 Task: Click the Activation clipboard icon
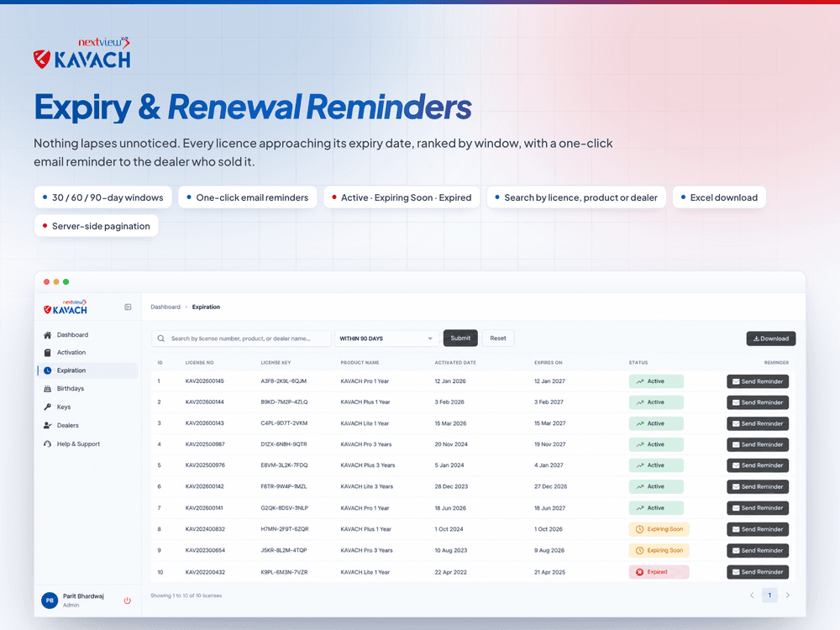pos(47,353)
